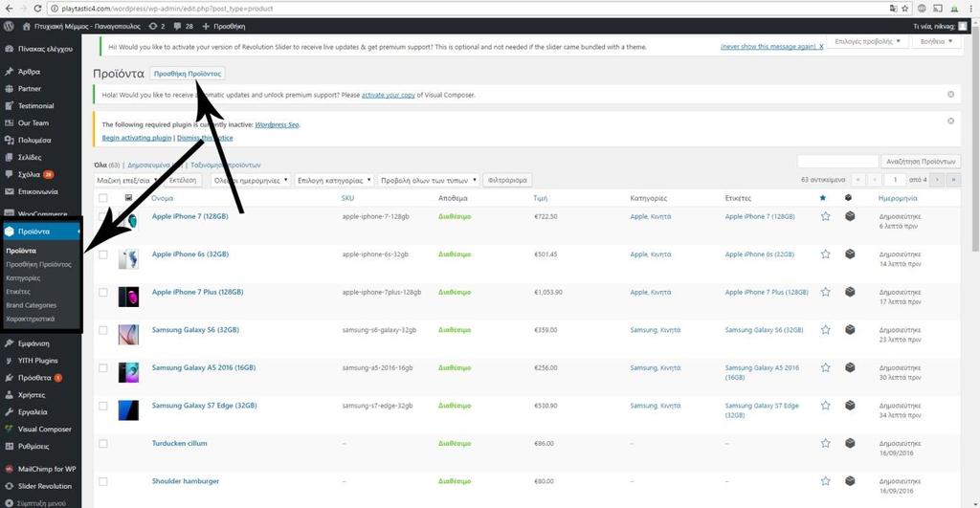Open the Samsung Galaxy S6 (32GB) product

(195, 329)
